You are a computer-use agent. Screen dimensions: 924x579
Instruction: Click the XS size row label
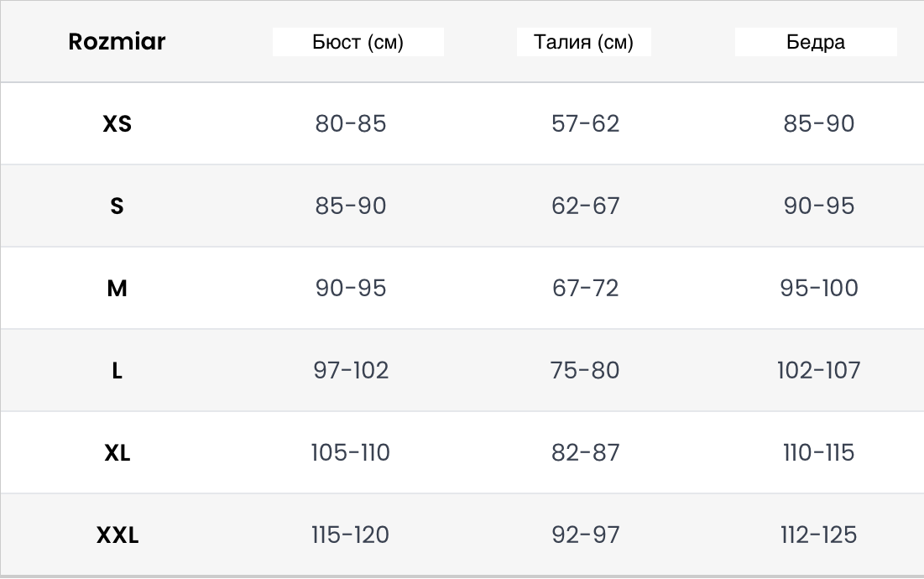click(x=117, y=123)
